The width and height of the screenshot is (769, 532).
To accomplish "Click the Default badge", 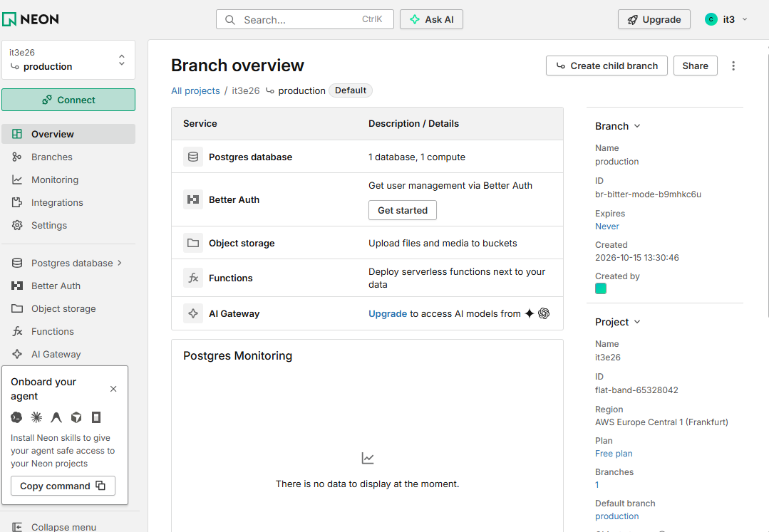I will click(x=350, y=90).
